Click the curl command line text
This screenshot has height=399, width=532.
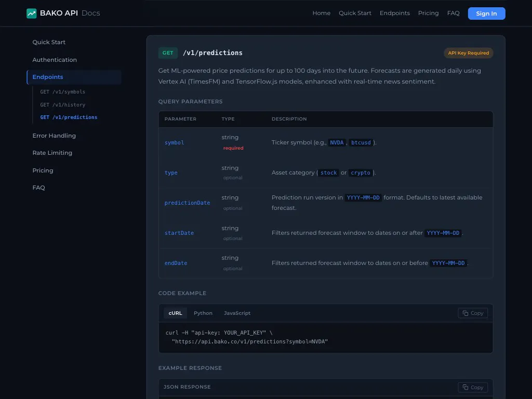[219, 333]
